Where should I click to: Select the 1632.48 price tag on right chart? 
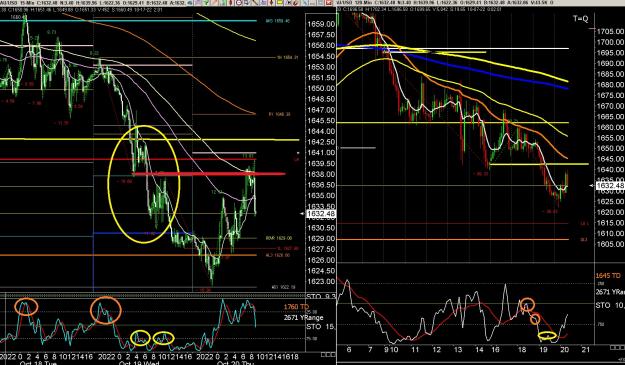pyautogui.click(x=610, y=186)
